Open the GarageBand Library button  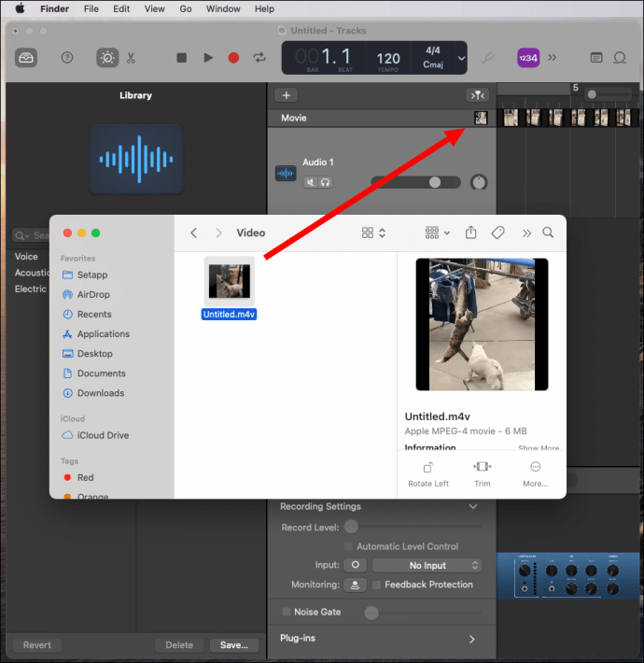[26, 58]
